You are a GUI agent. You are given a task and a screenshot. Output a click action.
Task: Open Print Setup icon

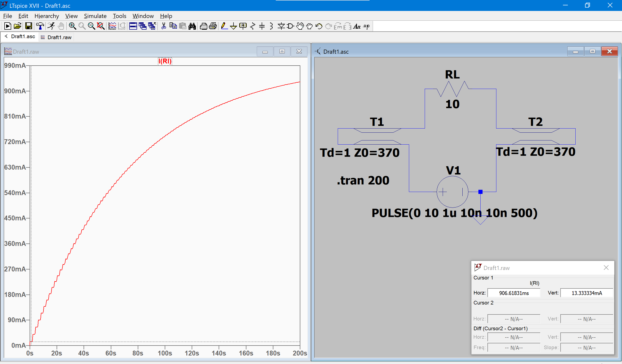click(204, 26)
